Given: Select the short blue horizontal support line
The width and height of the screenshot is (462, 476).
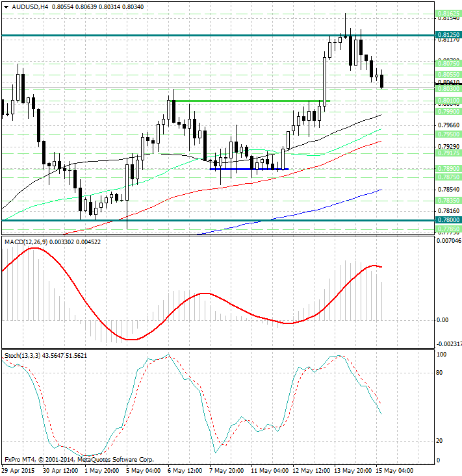Looking at the screenshot, I should pos(249,169).
